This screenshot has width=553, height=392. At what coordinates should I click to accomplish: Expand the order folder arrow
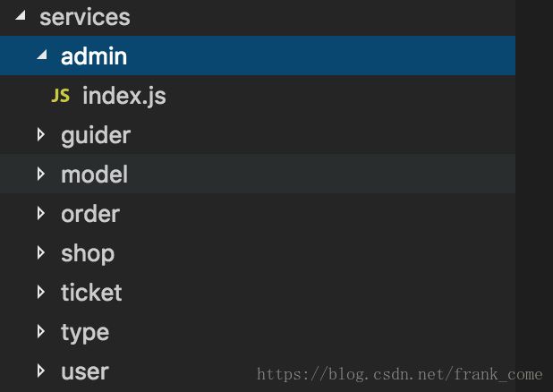(x=41, y=214)
